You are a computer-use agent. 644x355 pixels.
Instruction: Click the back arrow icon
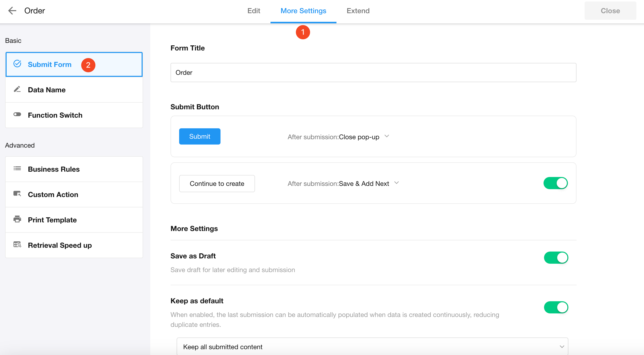(12, 11)
